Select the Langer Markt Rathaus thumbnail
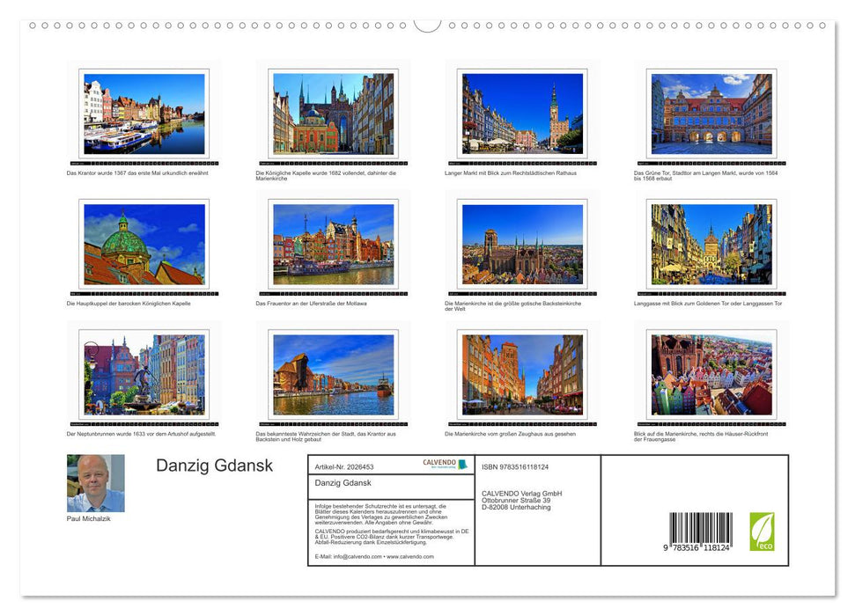Image resolution: width=855 pixels, height=616 pixels. 521,113
